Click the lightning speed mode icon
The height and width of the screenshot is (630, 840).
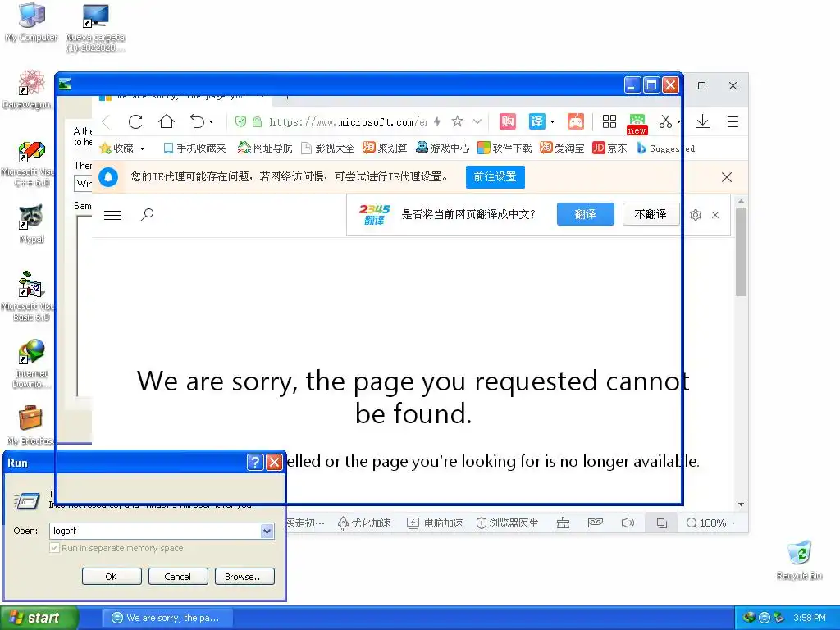[437, 121]
